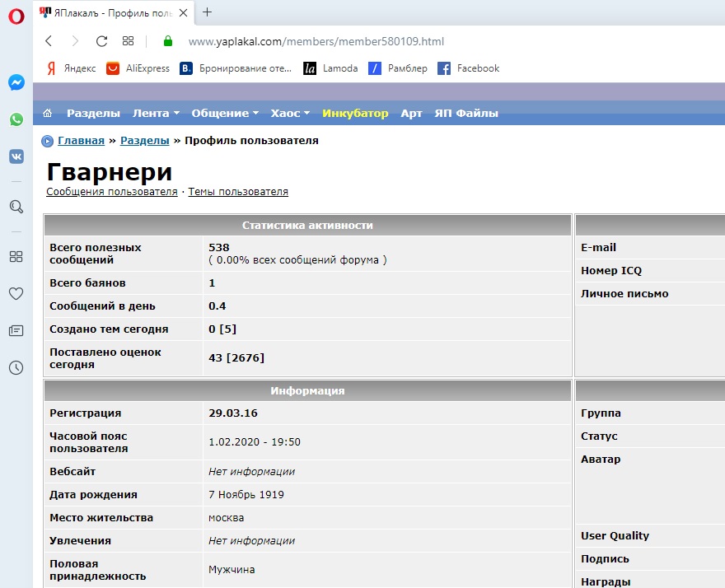Expand the Общение dropdown menu
The height and width of the screenshot is (588, 725).
[x=225, y=114]
